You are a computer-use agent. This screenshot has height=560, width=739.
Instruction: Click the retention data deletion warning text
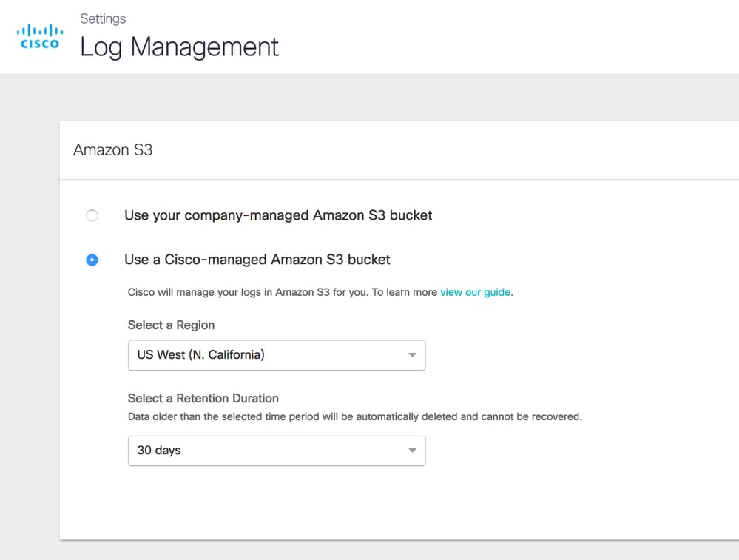[x=354, y=416]
